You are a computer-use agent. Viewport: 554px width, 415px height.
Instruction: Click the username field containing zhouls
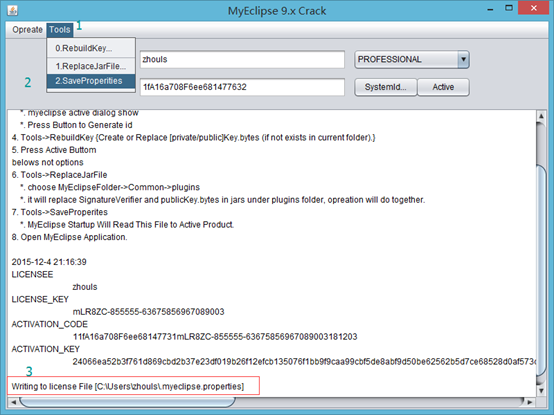click(242, 59)
